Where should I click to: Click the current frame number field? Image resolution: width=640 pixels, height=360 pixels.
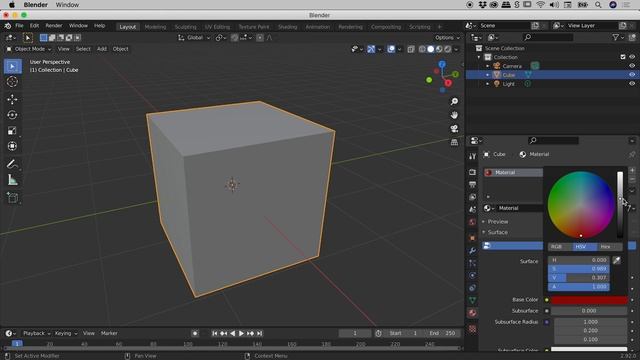355,333
